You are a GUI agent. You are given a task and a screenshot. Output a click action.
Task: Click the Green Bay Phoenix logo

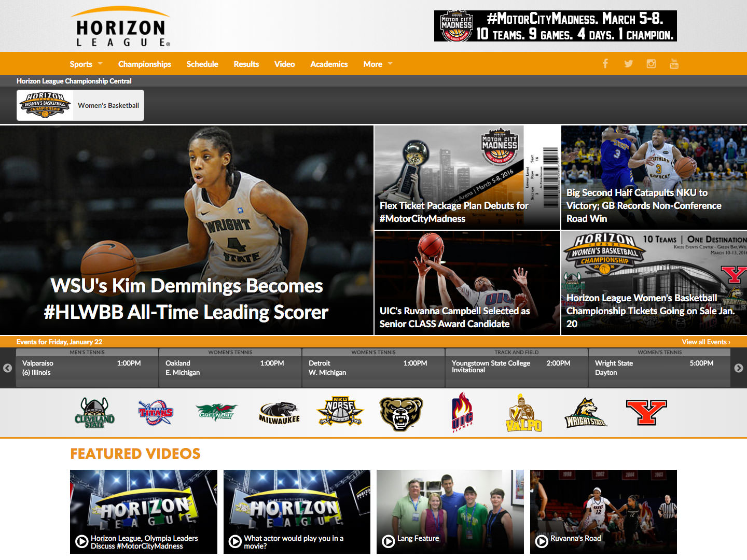click(217, 413)
